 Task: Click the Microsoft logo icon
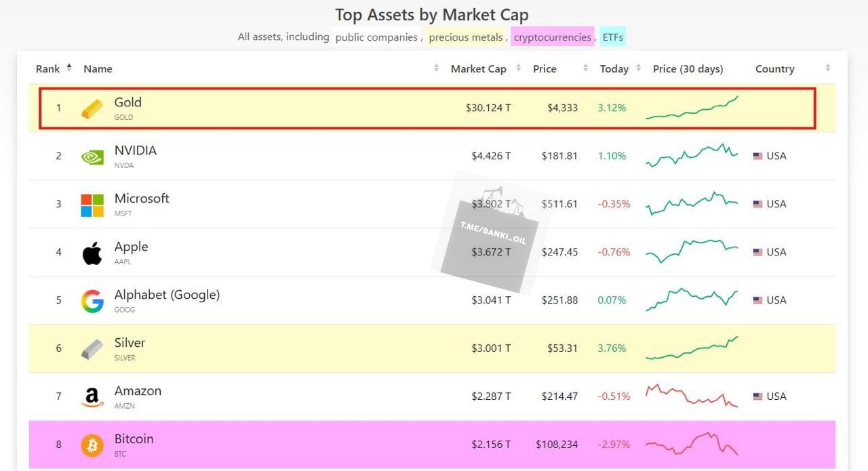pos(92,205)
